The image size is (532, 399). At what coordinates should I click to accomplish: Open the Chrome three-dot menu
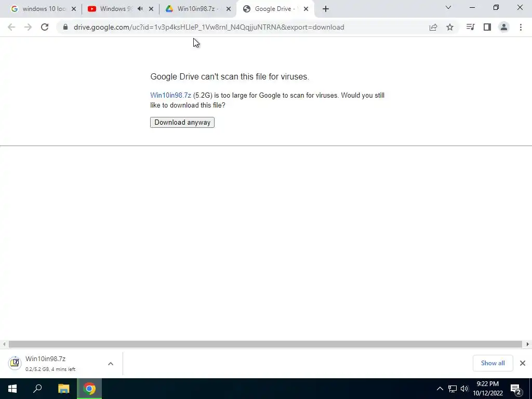click(x=521, y=27)
